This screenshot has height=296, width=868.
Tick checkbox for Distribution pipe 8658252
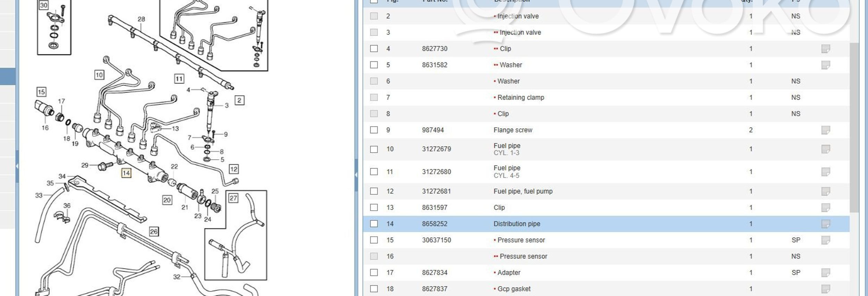pyautogui.click(x=374, y=224)
